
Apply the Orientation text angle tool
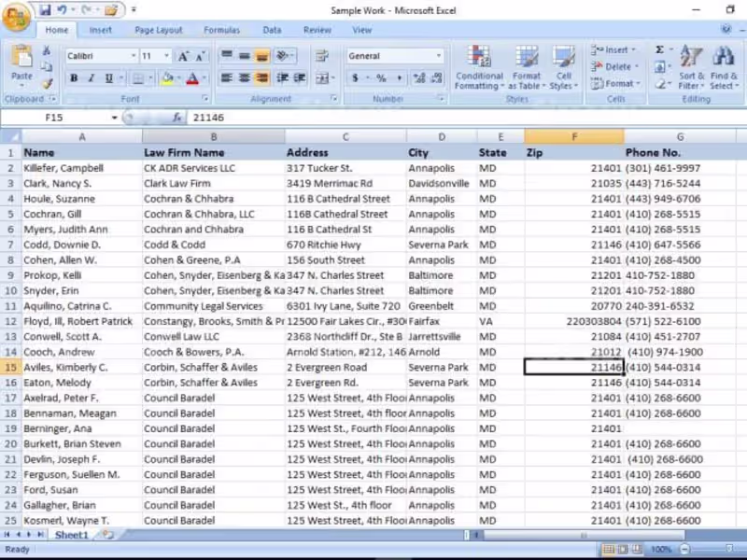click(283, 56)
